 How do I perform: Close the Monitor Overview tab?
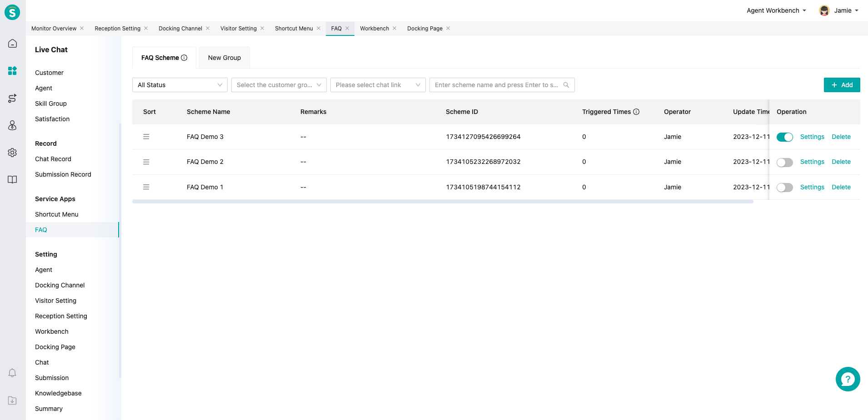coord(82,28)
